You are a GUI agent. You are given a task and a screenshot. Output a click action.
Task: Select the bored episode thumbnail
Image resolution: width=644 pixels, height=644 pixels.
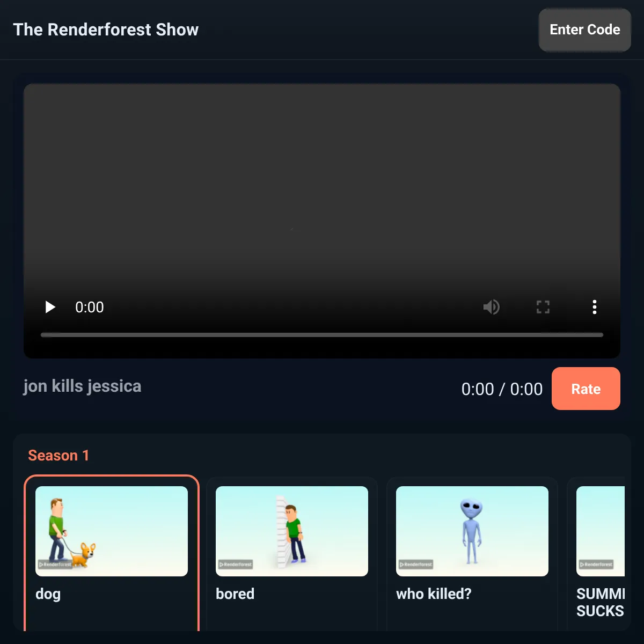coord(292,531)
